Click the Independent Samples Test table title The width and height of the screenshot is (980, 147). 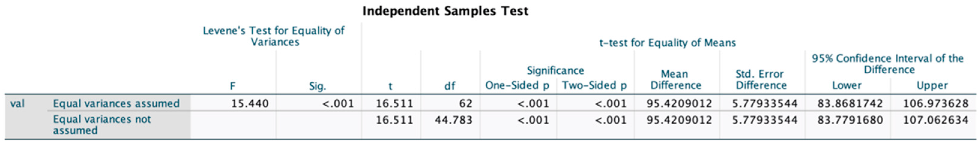click(445, 11)
